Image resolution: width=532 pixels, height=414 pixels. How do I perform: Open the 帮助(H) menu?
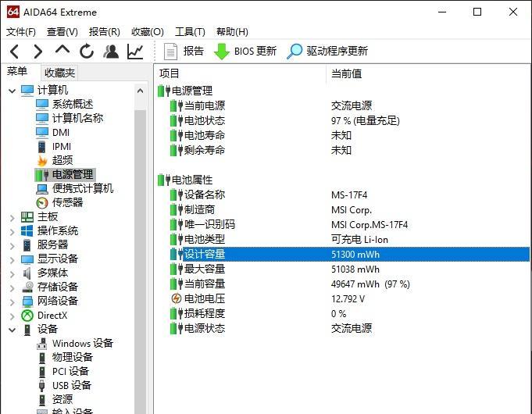click(x=233, y=31)
